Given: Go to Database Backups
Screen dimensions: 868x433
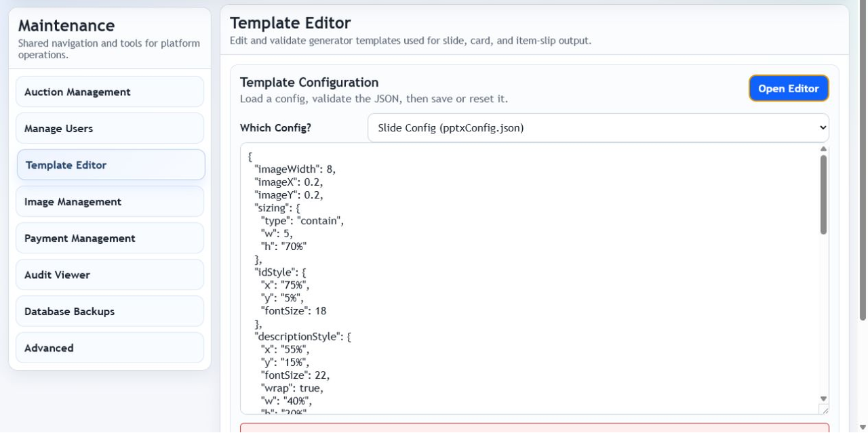Looking at the screenshot, I should point(110,311).
